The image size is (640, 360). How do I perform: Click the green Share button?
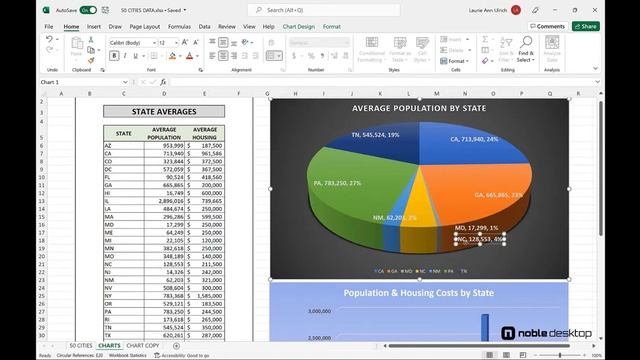click(586, 26)
